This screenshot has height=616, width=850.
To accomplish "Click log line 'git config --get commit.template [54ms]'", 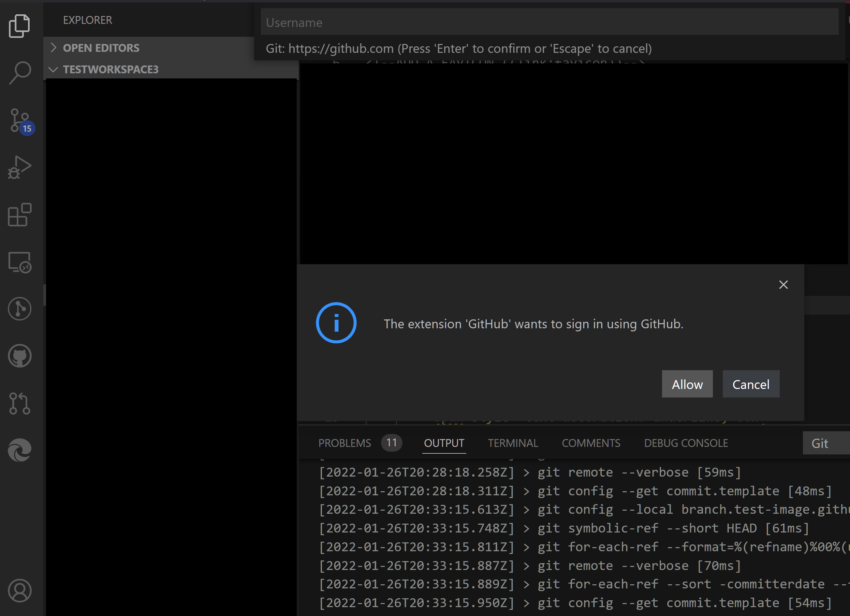I will 575,603.
